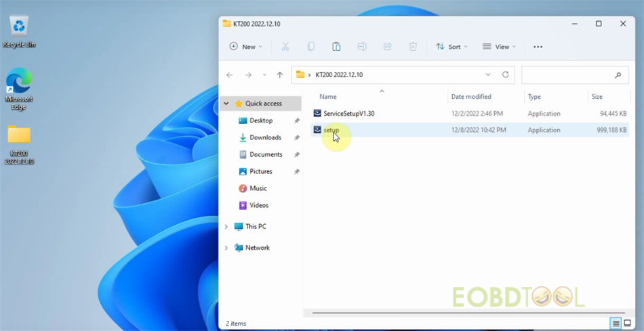Click the 999,188 KB size value
Screen dimensions: 644x331
point(611,130)
